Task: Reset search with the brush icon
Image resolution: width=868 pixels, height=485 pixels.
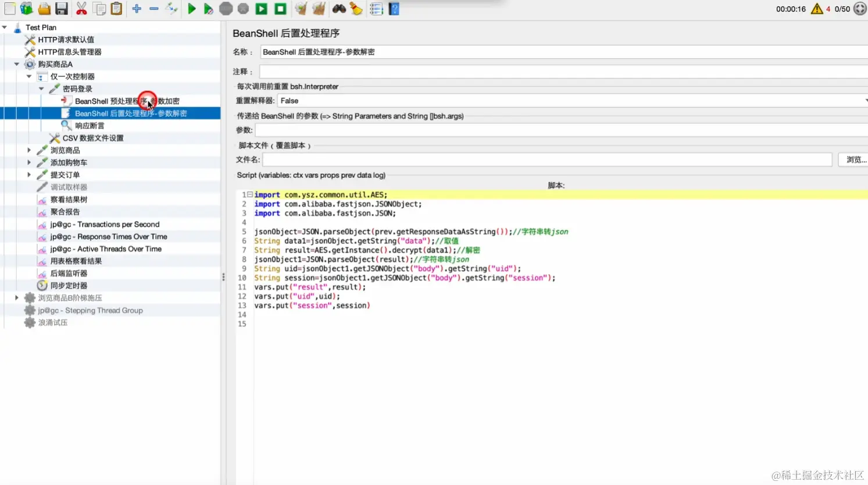Action: [x=356, y=9]
